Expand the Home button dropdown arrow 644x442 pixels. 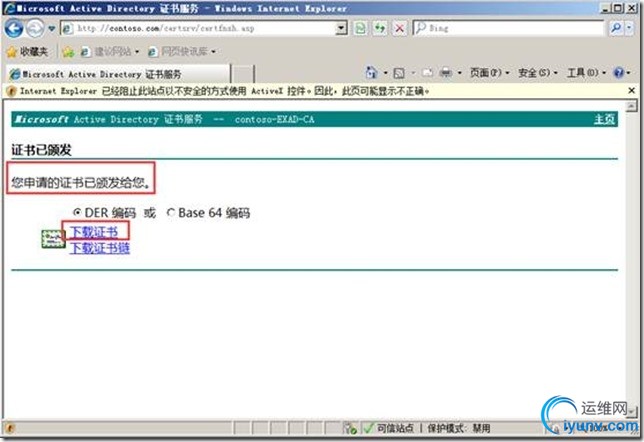pos(385,73)
